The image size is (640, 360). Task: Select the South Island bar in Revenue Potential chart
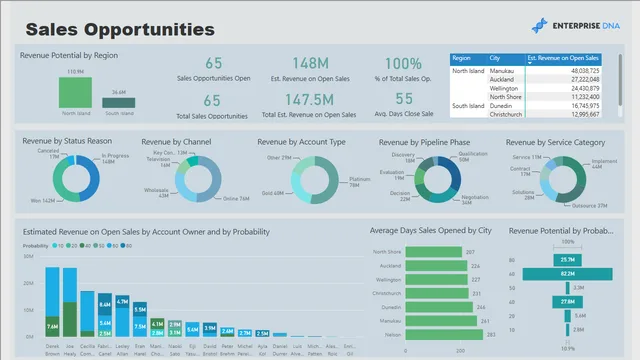(x=119, y=103)
